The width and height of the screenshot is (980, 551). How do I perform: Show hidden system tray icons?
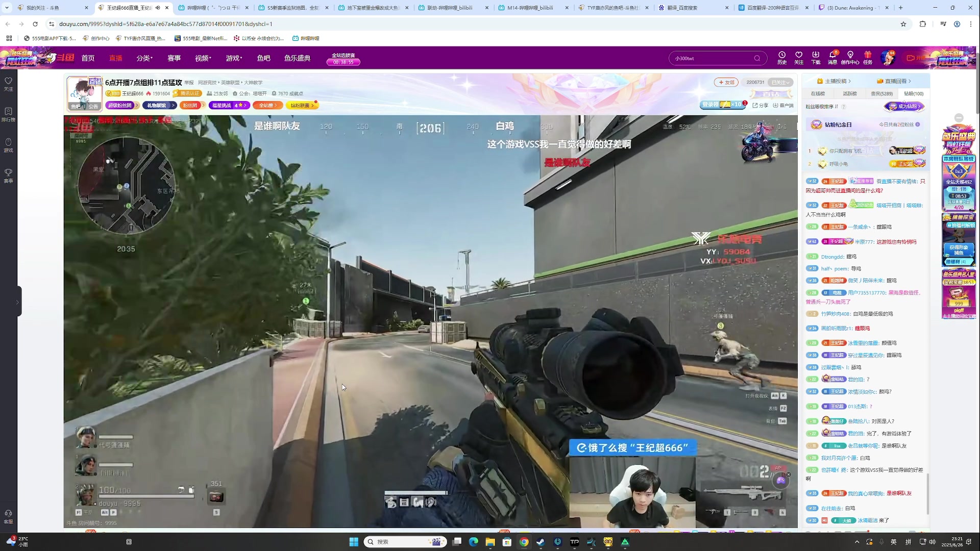(856, 542)
